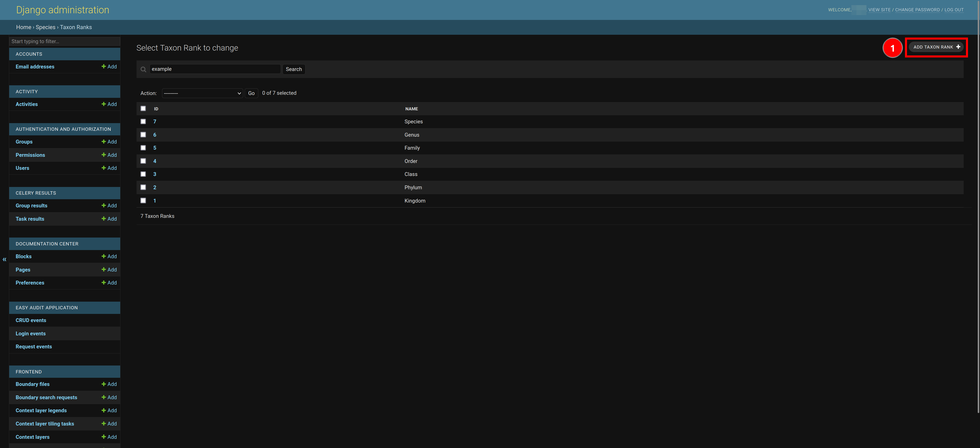Add a new Boundary files entry
This screenshot has height=448, width=980.
(x=109, y=384)
